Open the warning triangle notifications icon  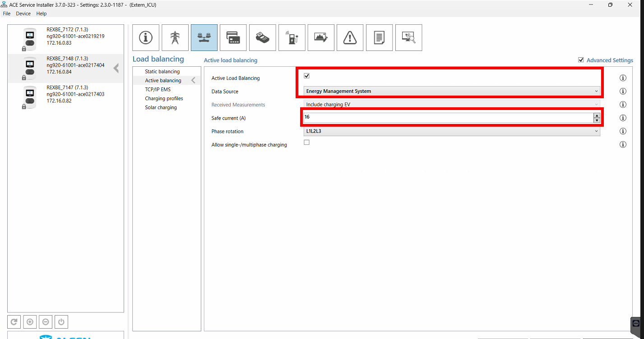click(x=350, y=37)
